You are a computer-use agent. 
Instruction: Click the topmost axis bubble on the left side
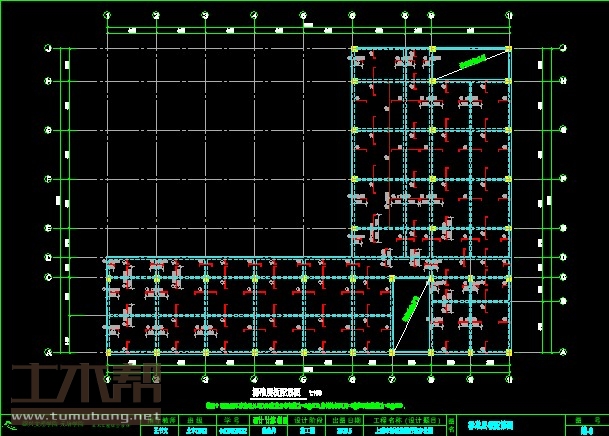pyautogui.click(x=48, y=48)
